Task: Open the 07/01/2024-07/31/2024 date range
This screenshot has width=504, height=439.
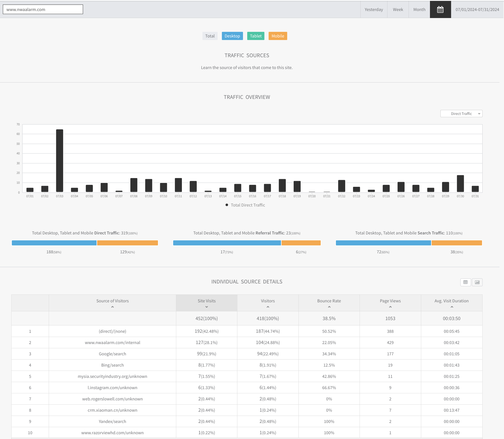Action: [477, 10]
